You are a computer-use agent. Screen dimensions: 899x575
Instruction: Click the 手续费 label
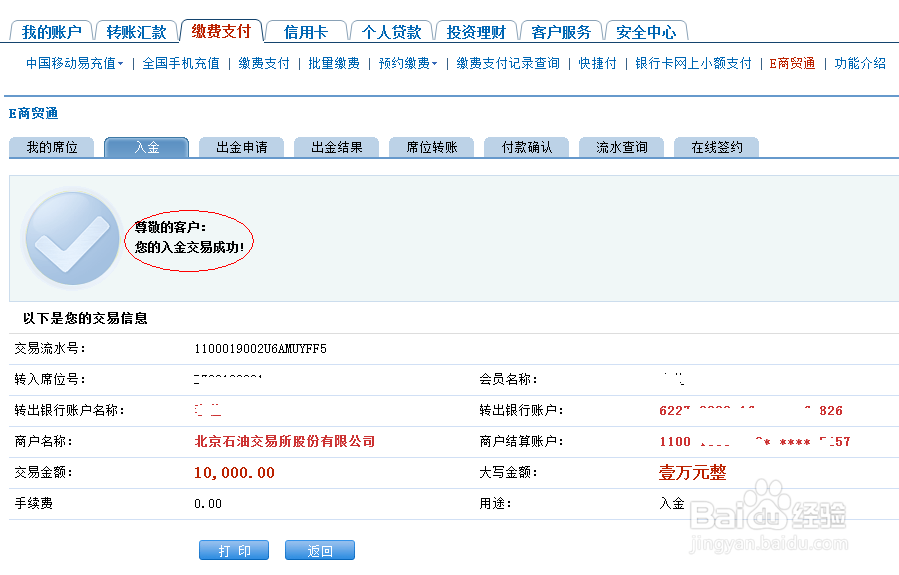(34, 503)
